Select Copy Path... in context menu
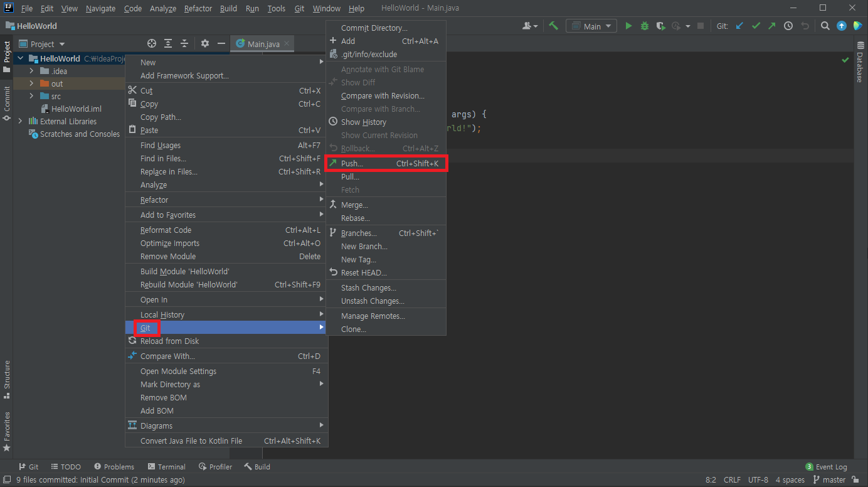Image resolution: width=868 pixels, height=487 pixels. pyautogui.click(x=226, y=117)
